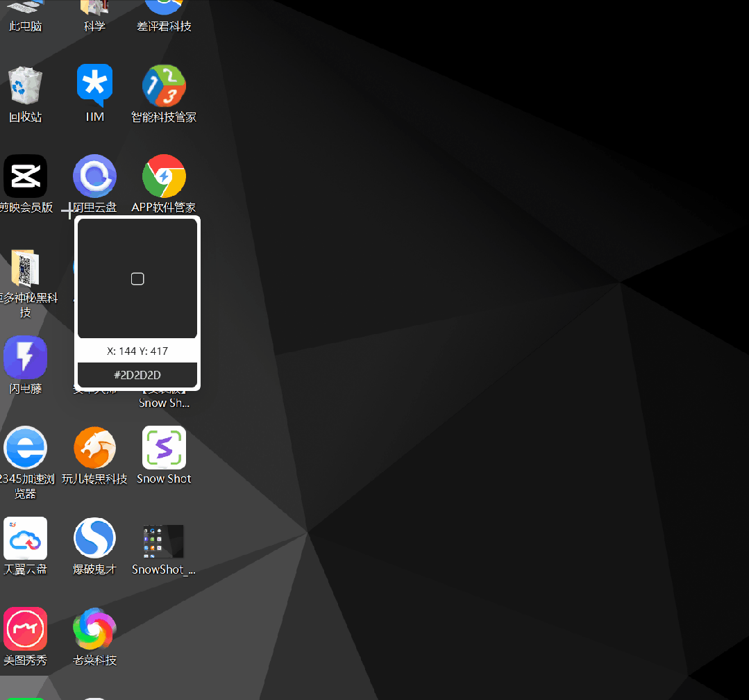Launch the 玩儿转黑科技 orange leopard icon

pyautogui.click(x=94, y=448)
